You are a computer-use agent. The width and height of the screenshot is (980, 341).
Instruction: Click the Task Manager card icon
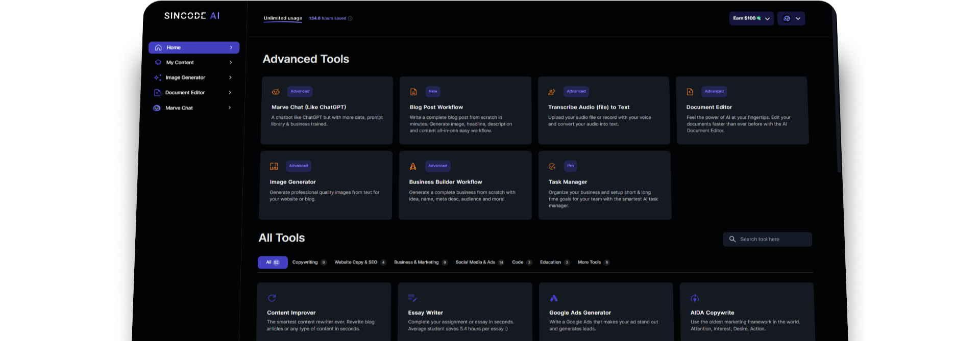coord(552,166)
